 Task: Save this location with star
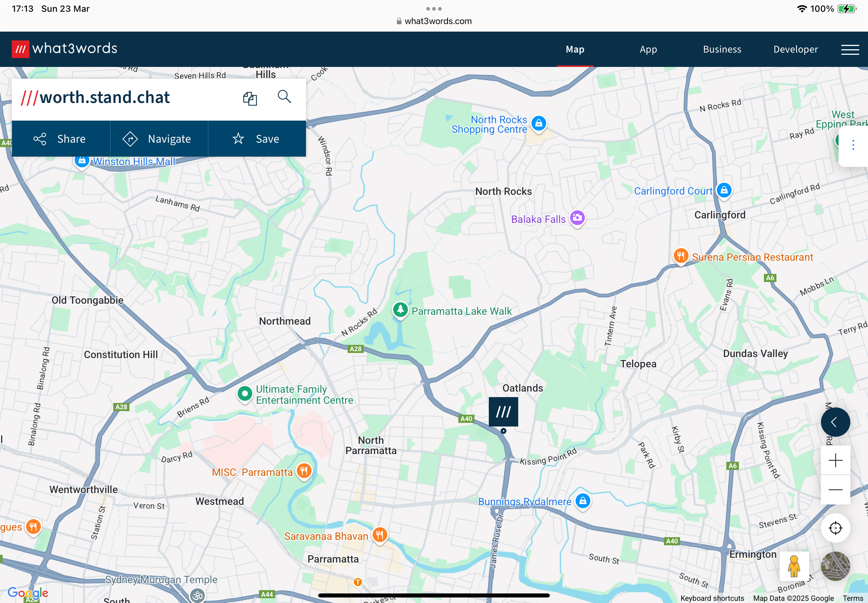point(257,139)
